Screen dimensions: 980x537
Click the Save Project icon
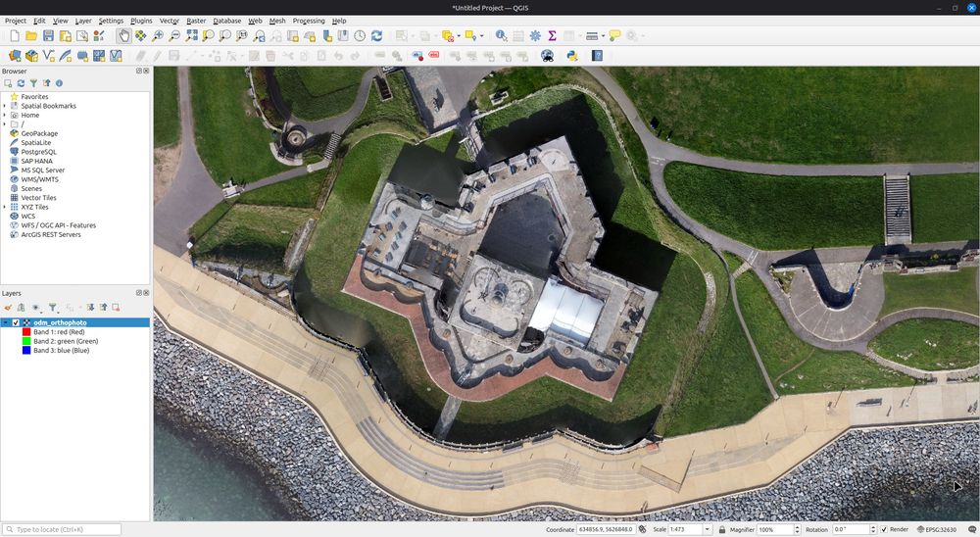(48, 36)
